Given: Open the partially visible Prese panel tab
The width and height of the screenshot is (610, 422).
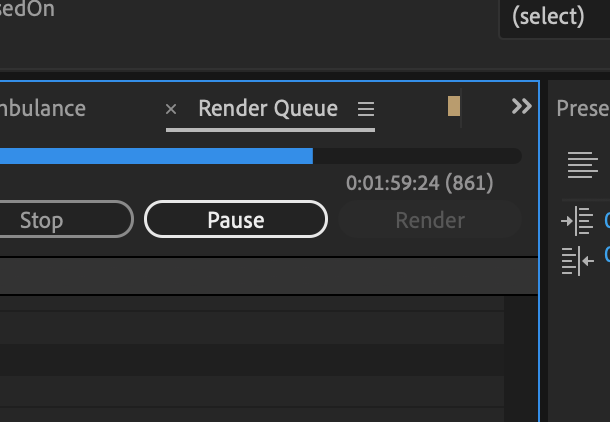Looking at the screenshot, I should 583,109.
